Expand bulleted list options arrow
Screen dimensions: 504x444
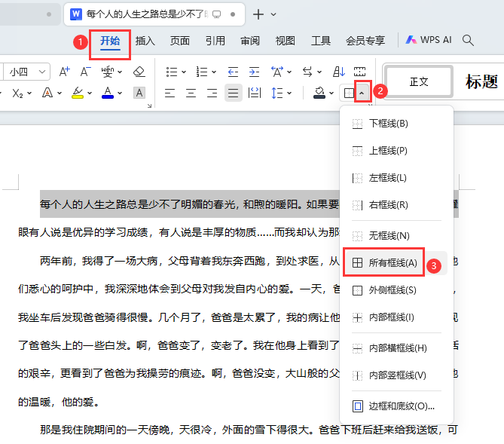(184, 72)
